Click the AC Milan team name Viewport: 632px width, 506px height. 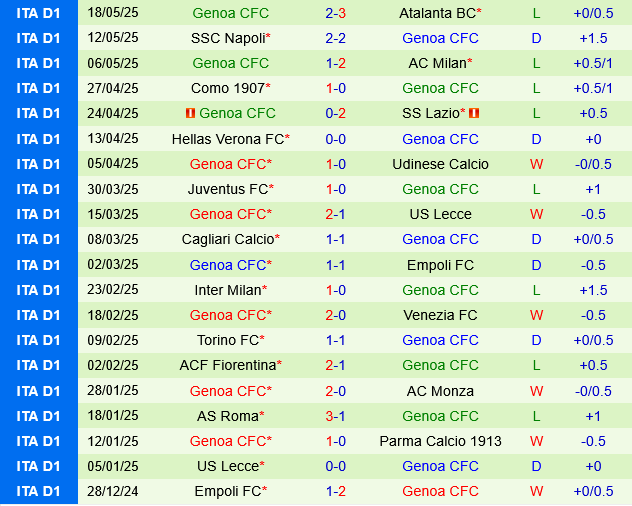(437, 63)
